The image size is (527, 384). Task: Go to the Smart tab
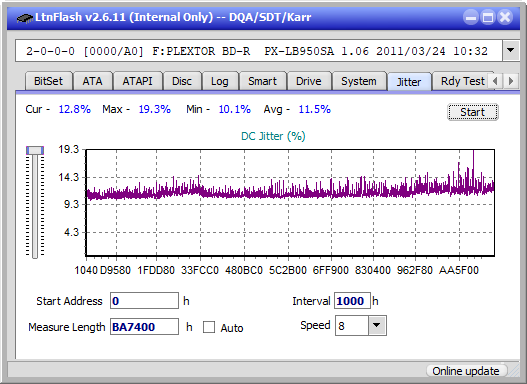coord(262,81)
